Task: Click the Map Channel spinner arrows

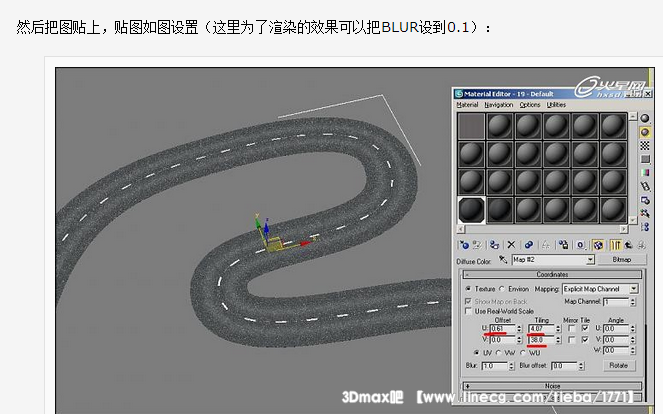Action: pos(633,302)
